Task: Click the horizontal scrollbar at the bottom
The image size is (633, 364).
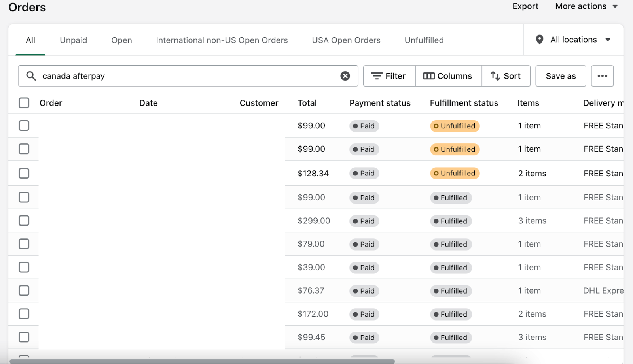Action: click(202, 361)
